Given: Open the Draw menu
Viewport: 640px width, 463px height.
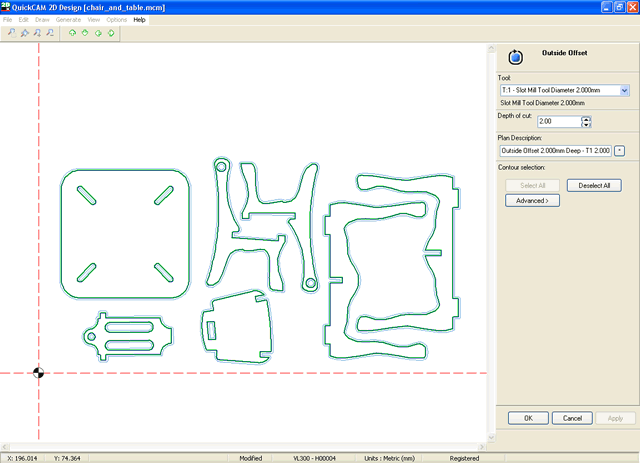Looking at the screenshot, I should click(x=42, y=20).
